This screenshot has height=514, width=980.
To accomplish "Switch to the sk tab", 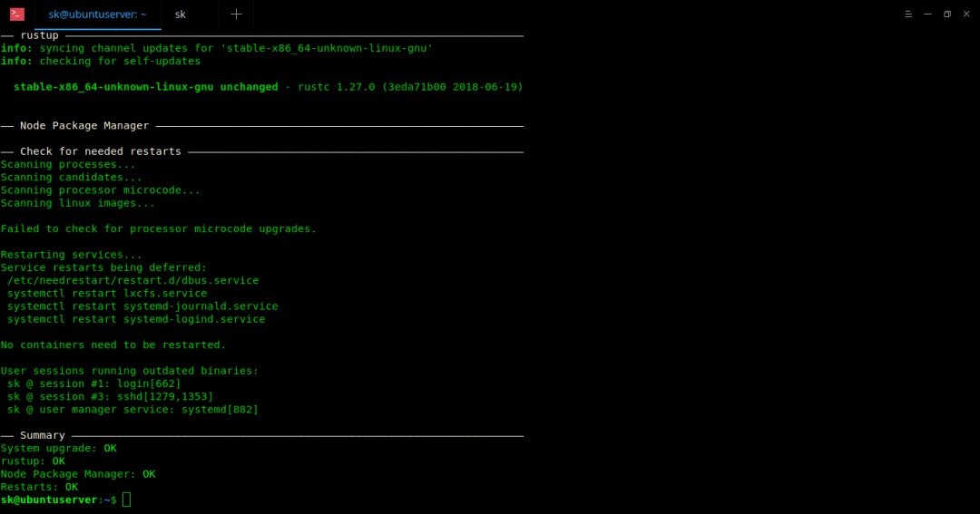I will pos(181,14).
